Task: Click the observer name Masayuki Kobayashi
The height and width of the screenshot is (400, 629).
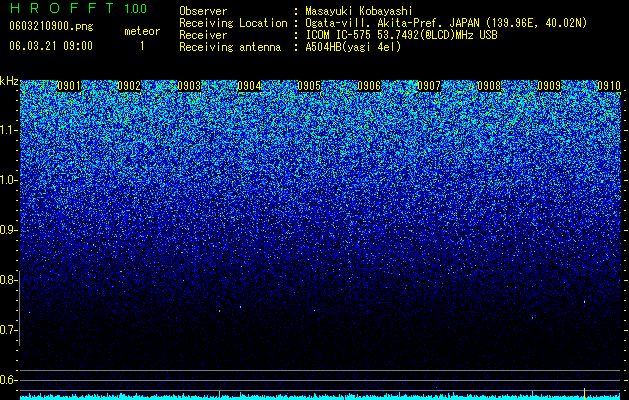Action: point(359,11)
